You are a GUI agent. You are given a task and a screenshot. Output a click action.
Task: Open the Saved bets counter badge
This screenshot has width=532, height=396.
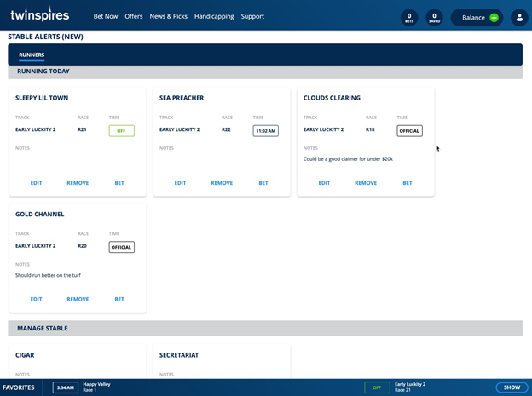tap(434, 18)
